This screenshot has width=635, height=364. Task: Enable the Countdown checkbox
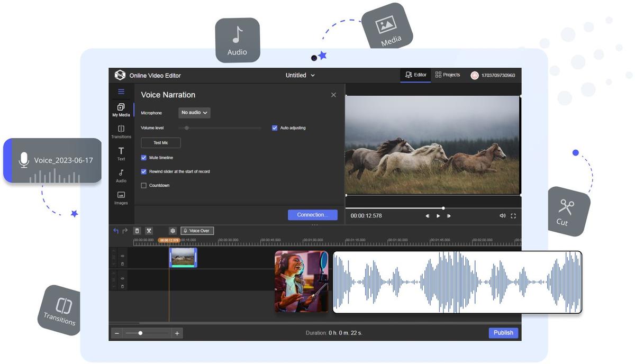143,185
